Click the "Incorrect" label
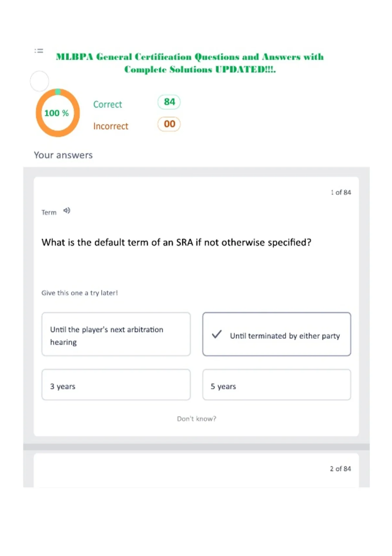Image resolution: width=392 pixels, height=556 pixels. tap(111, 126)
